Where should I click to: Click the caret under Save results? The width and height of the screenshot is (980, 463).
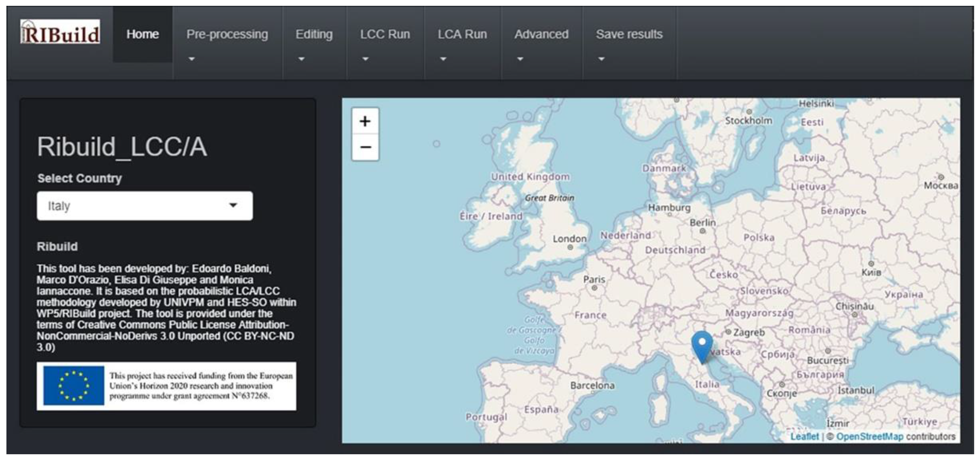click(x=601, y=59)
